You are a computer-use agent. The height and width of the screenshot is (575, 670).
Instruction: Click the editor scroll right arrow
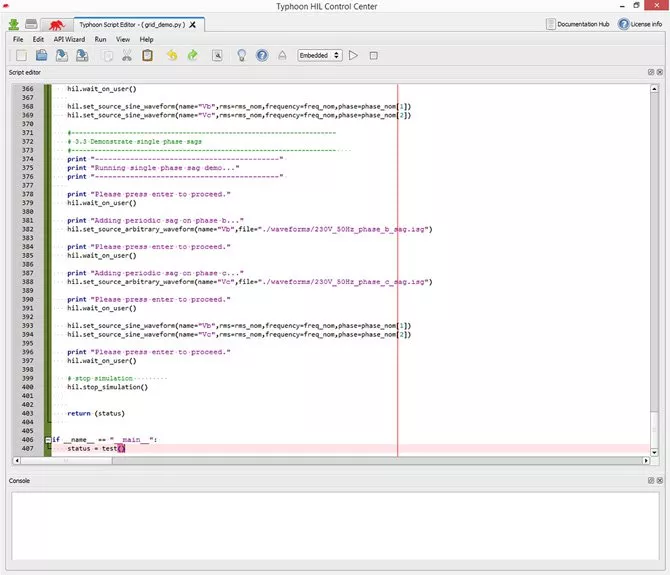[646, 461]
